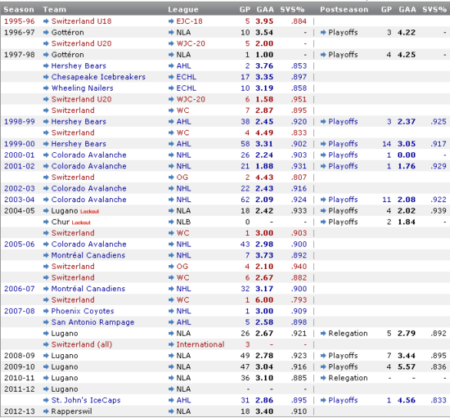
Task: Click arrow icon before Phoenix Coyotes
Action: pyautogui.click(x=46, y=311)
